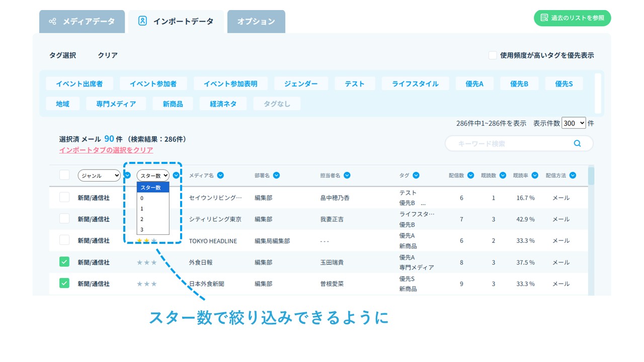Screen dimensions: 644x362
Task: Open the 表示件数 300 dropdown
Action: pyautogui.click(x=574, y=123)
